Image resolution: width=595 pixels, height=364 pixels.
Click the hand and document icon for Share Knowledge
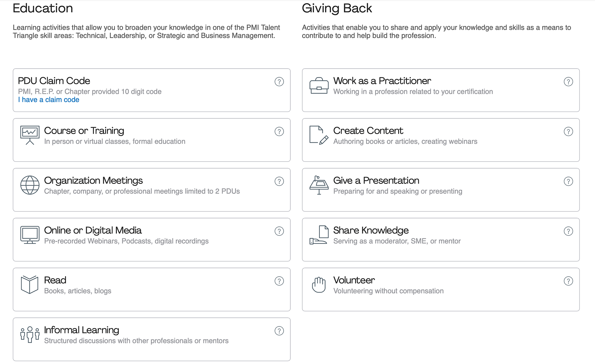[319, 235]
